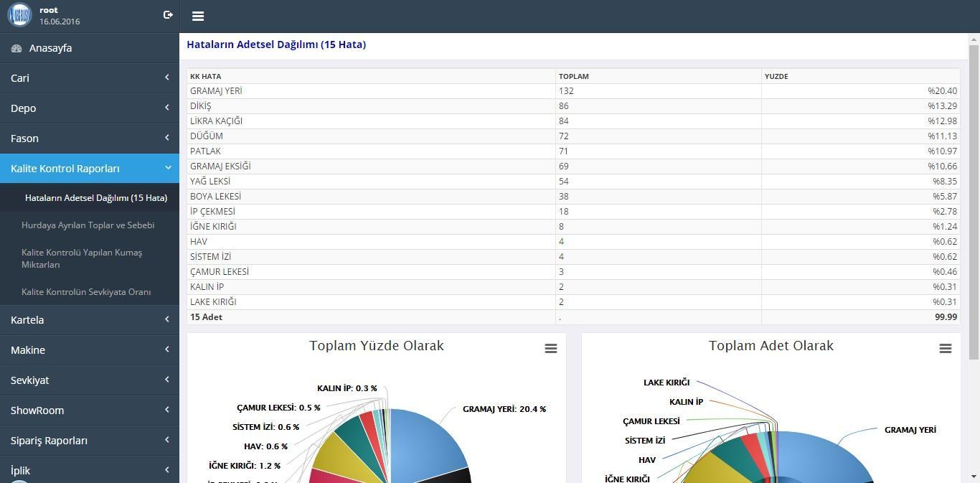This screenshot has width=980, height=483.
Task: Expand the Kartela menu chevron
Action: tap(167, 319)
